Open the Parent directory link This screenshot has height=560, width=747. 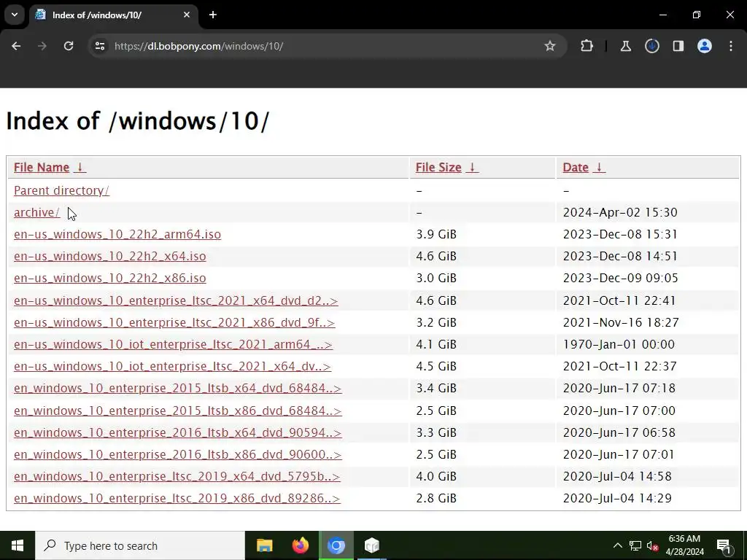click(x=61, y=190)
